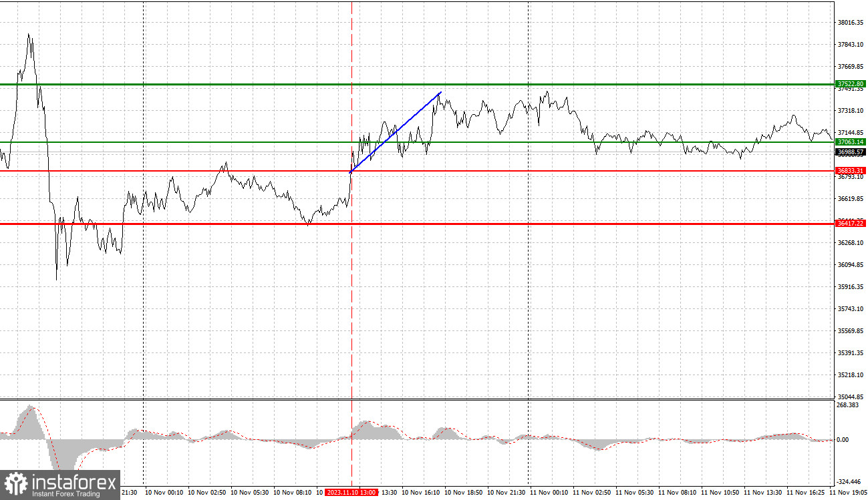Click the -324.446 indicator scale value
This screenshot has width=868, height=500.
[x=849, y=481]
